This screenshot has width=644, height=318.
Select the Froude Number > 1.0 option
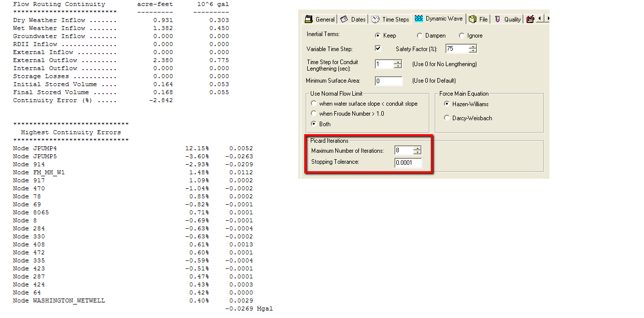pyautogui.click(x=314, y=114)
